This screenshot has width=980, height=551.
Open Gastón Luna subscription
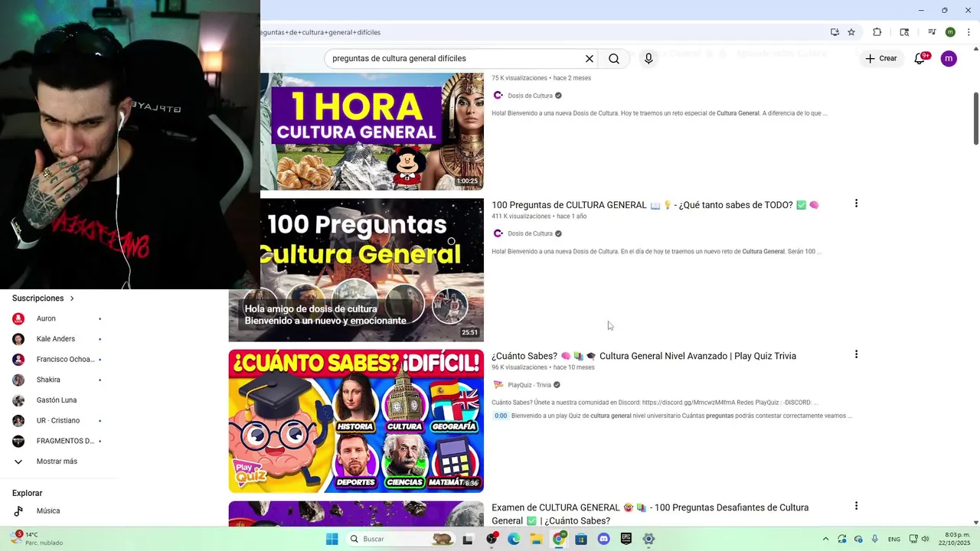tap(58, 400)
